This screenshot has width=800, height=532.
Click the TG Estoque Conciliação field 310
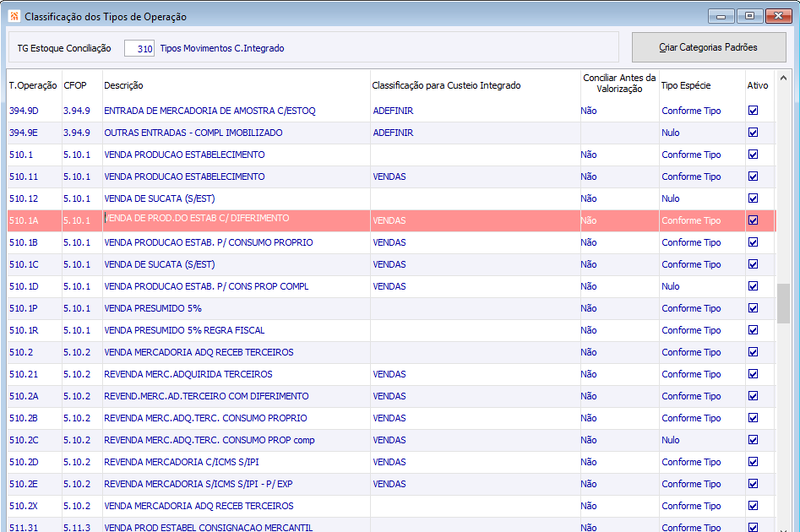(139, 48)
